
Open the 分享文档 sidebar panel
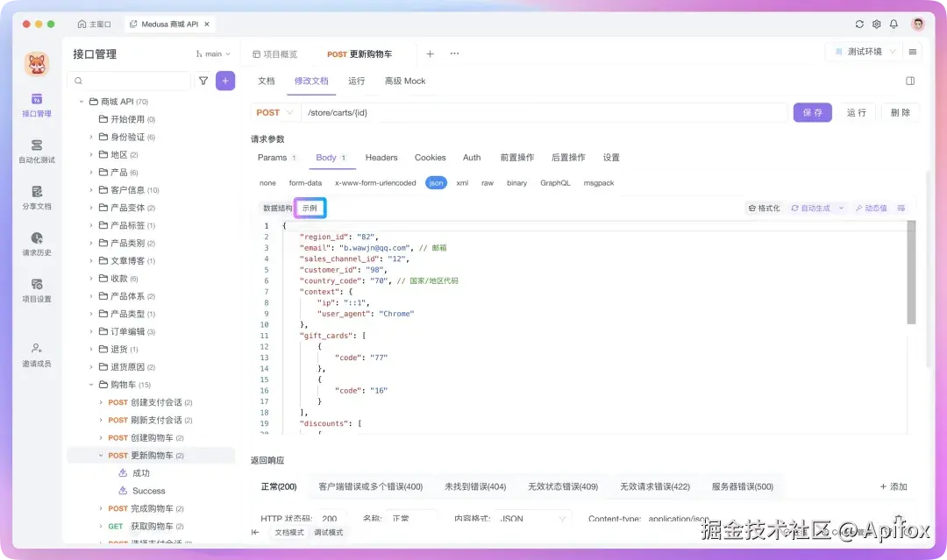(x=36, y=199)
